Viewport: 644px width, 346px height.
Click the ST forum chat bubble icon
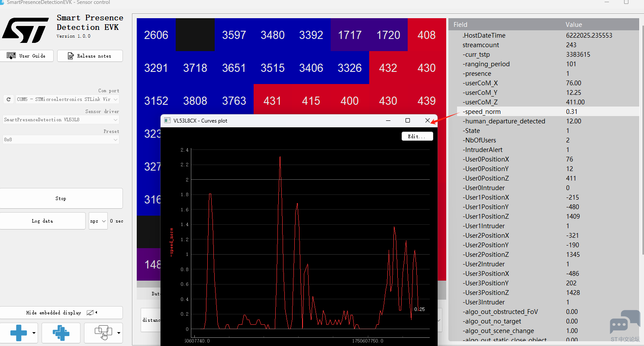click(625, 323)
